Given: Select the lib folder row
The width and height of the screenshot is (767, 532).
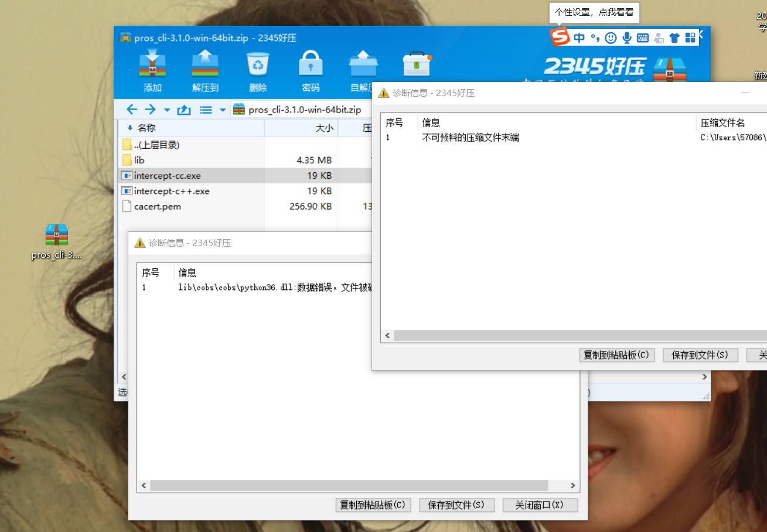Looking at the screenshot, I should click(x=245, y=160).
